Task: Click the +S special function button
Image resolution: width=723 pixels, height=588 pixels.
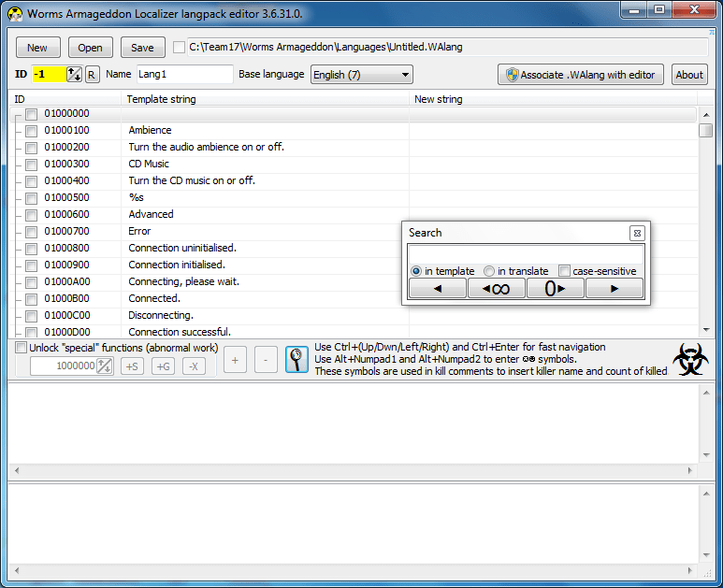Action: (x=132, y=366)
